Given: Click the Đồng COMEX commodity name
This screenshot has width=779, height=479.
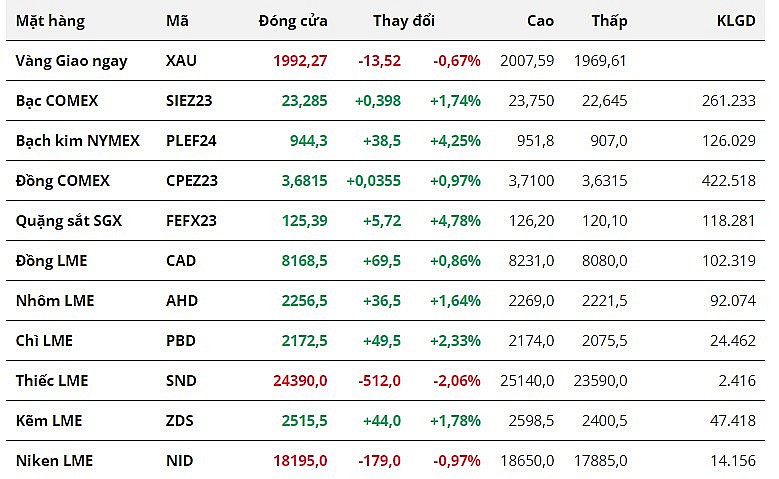Looking at the screenshot, I should (63, 181).
